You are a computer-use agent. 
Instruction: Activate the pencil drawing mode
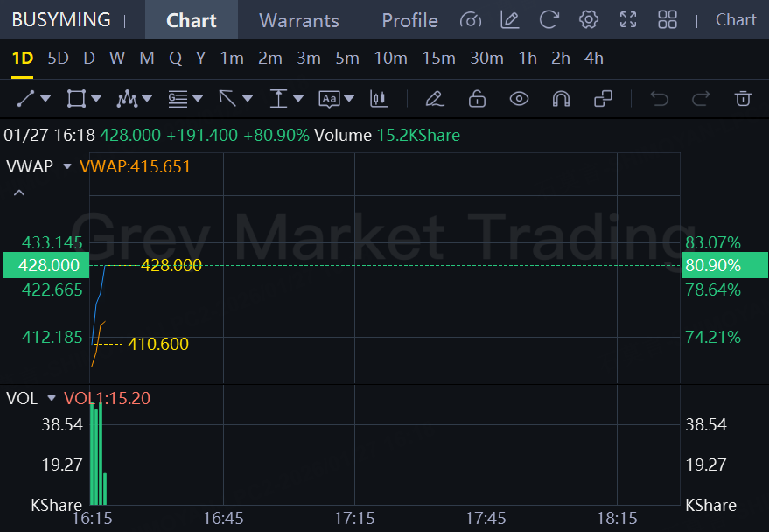(x=434, y=98)
